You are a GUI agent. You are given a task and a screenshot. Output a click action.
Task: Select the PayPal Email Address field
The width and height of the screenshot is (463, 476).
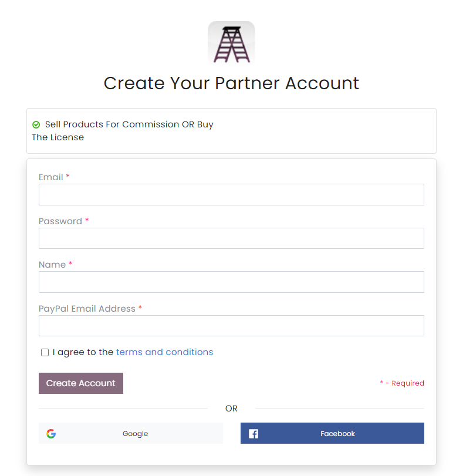pos(231,326)
